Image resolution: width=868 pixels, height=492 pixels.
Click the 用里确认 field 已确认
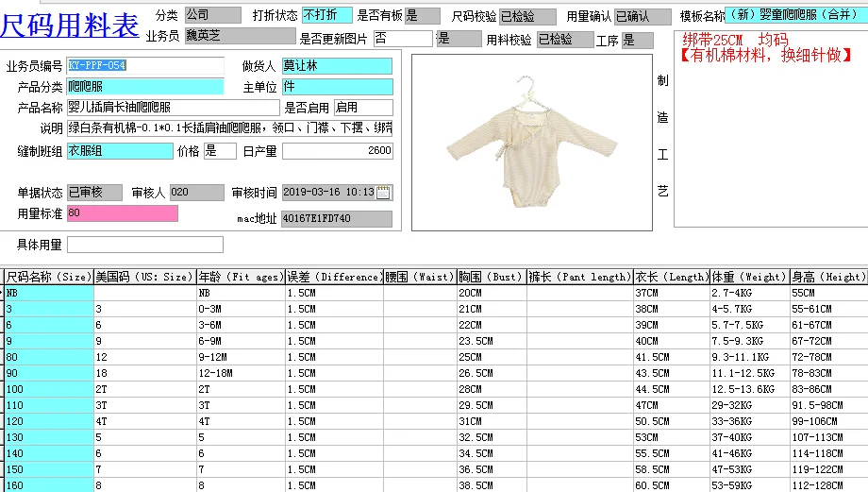click(643, 17)
